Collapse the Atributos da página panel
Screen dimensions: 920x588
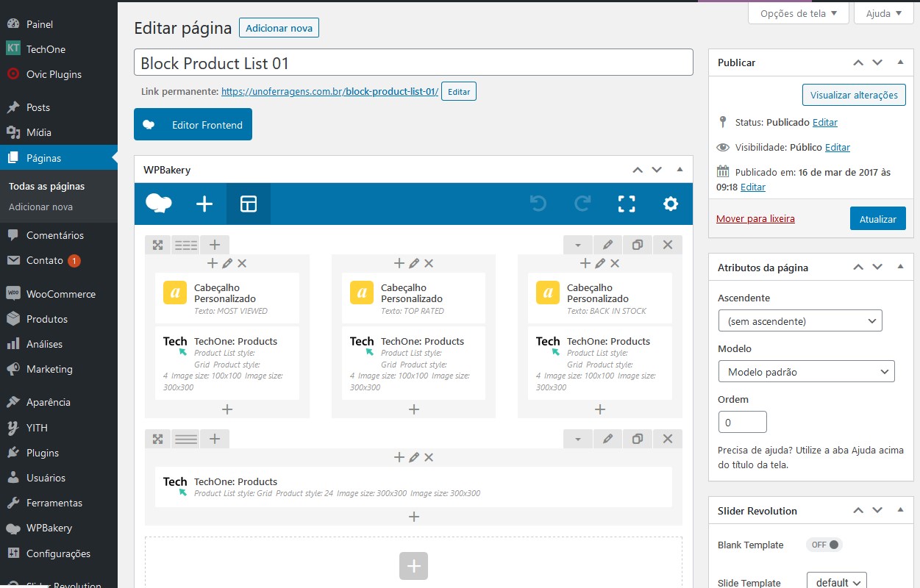pyautogui.click(x=901, y=268)
